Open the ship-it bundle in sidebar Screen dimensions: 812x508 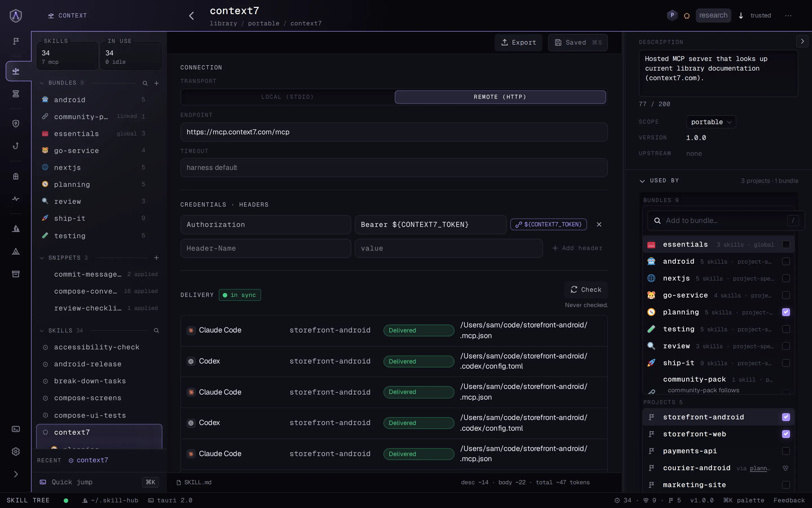(99, 218)
